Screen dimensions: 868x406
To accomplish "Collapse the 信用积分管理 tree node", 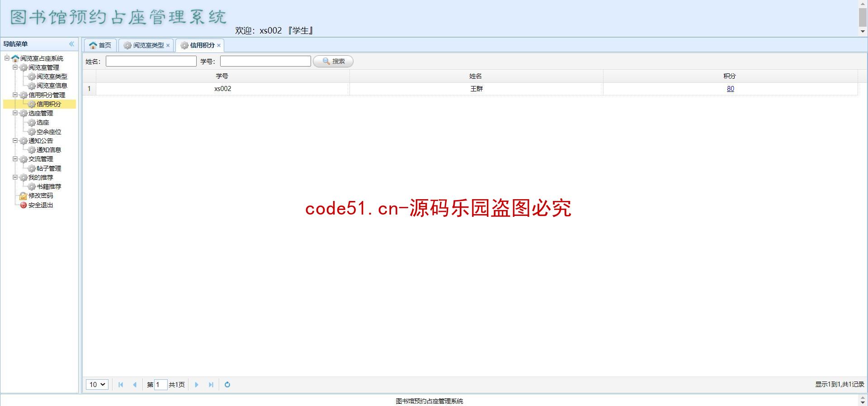I will click(x=15, y=95).
